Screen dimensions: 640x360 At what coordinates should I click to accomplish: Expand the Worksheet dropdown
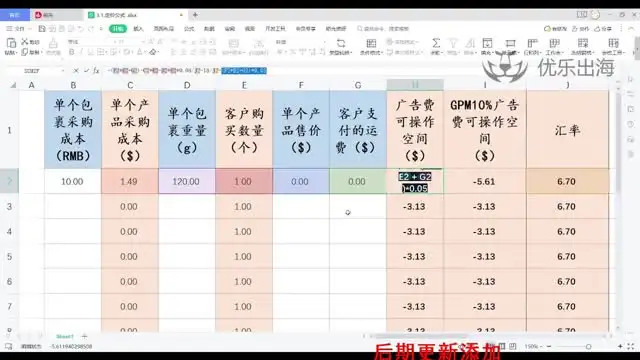click(554, 52)
